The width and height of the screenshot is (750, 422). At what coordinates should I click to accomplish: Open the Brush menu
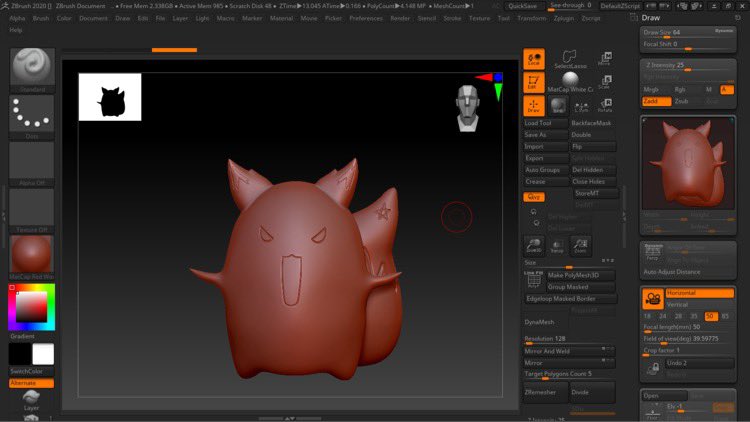click(41, 18)
